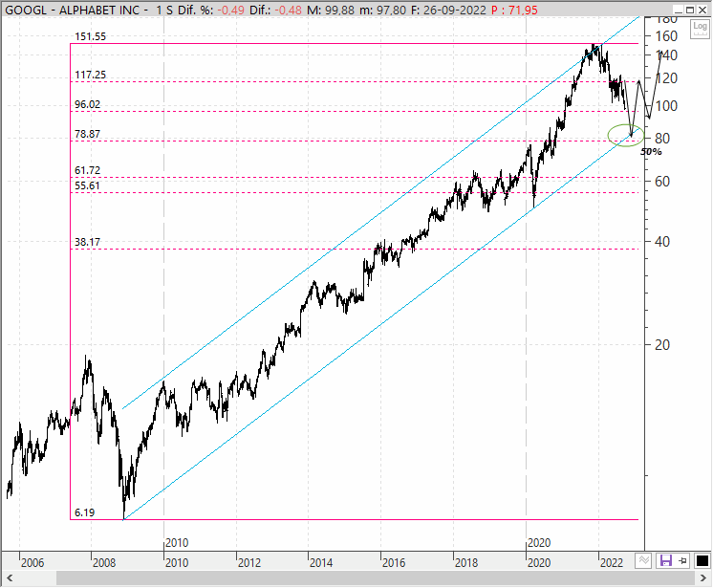Click the 'M: 99,88' maximum value
This screenshot has width=713, height=588.
click(331, 10)
